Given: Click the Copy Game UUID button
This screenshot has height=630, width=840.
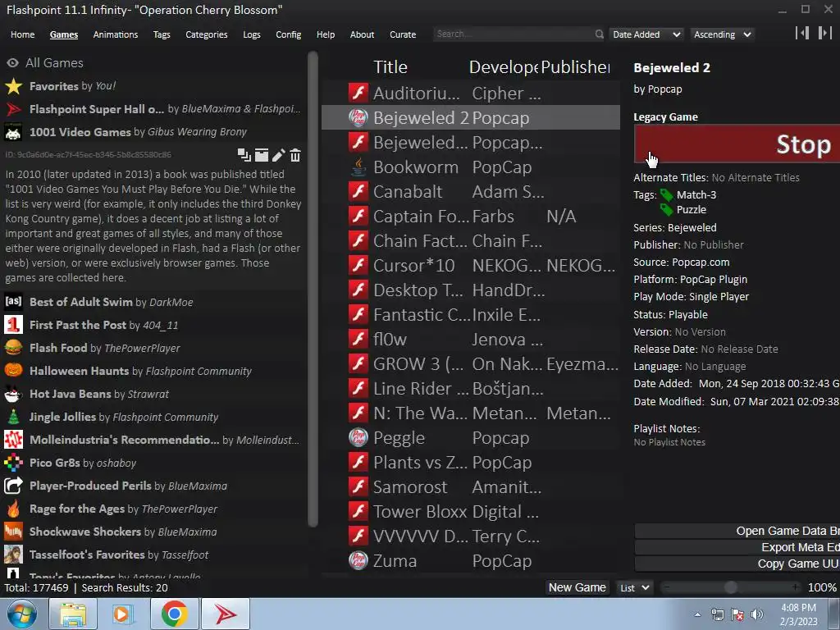Looking at the screenshot, I should pyautogui.click(x=737, y=564).
